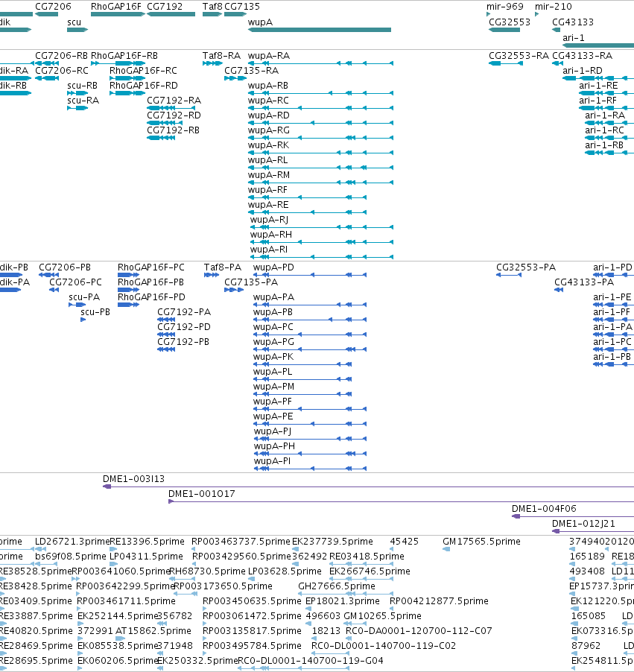Viewport: 634px width, 672px height.
Task: Click the CG32553-RA transcript label
Action: [519, 56]
